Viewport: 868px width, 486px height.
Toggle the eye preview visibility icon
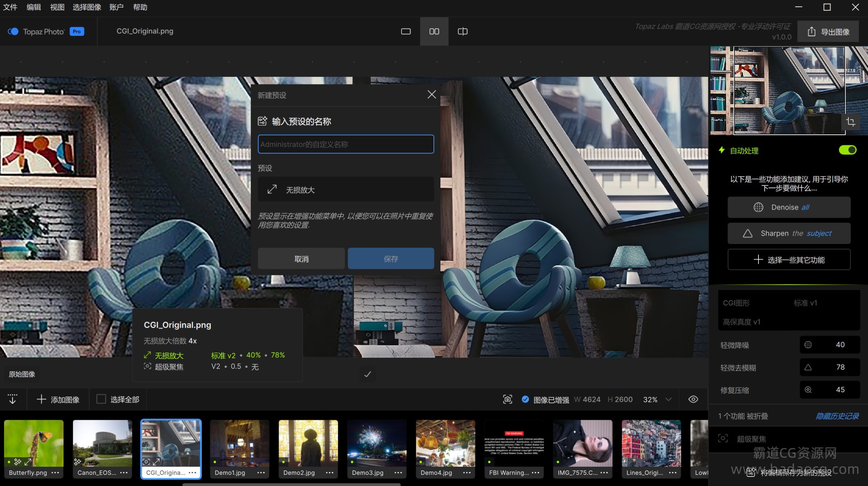pos(693,399)
